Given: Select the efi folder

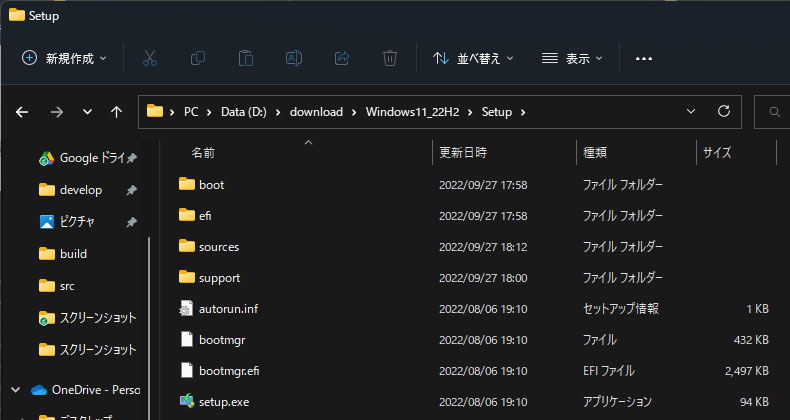Looking at the screenshot, I should tap(195, 216).
